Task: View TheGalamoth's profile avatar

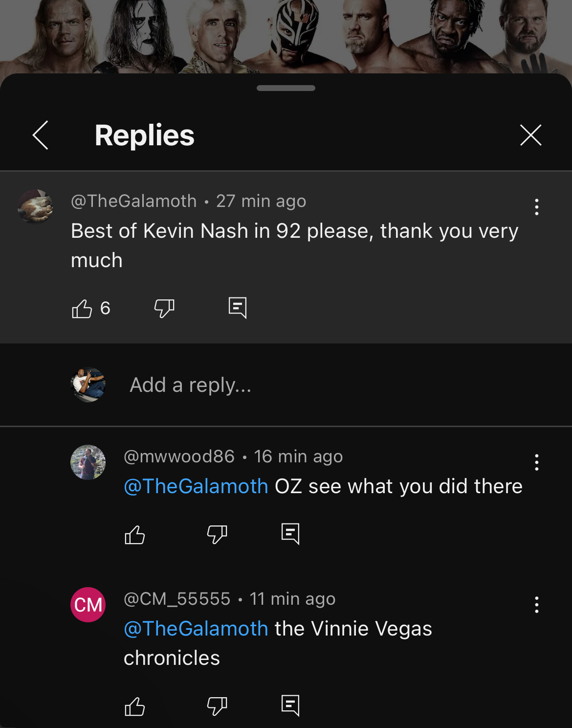Action: coord(35,206)
